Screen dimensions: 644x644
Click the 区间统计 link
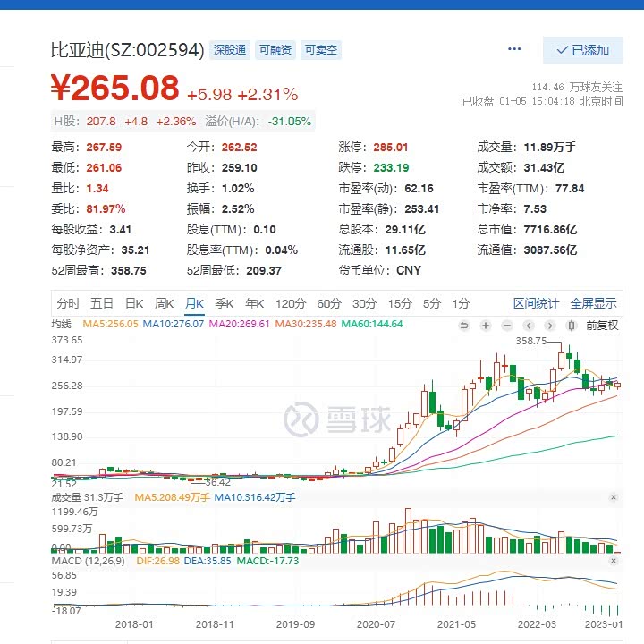click(x=536, y=303)
